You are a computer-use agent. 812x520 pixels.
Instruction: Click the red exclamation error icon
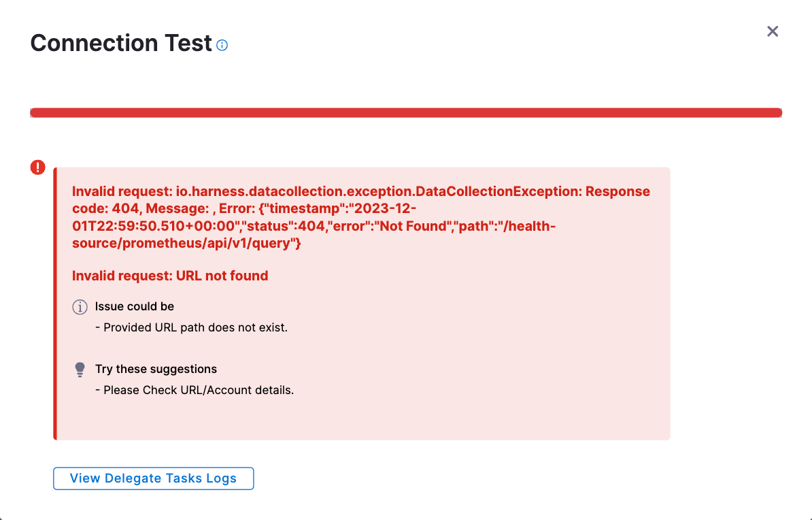[x=38, y=167]
